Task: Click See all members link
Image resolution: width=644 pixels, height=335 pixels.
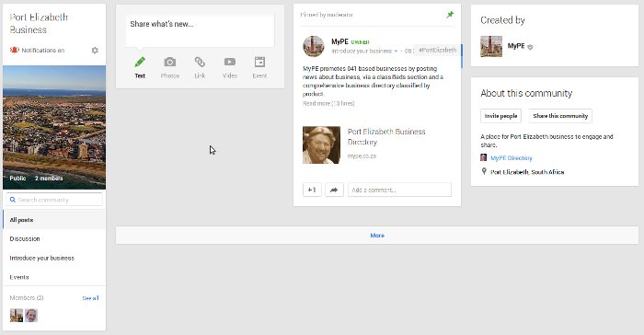Action: click(x=90, y=298)
